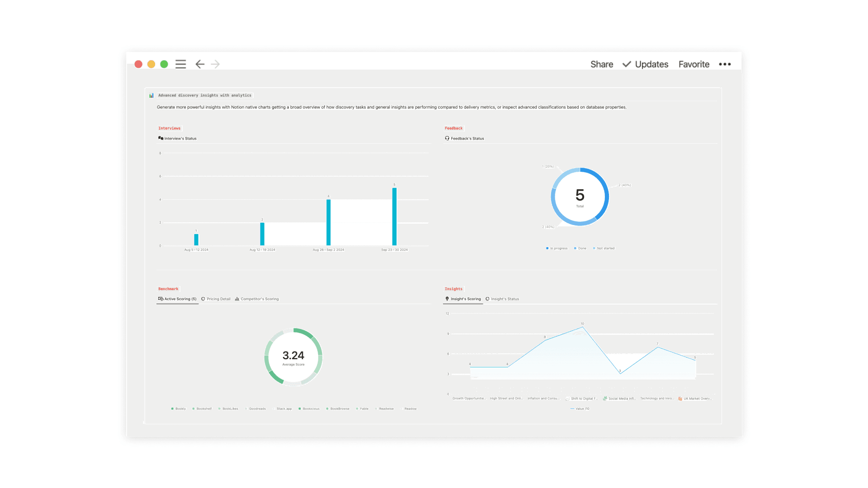Open the three-dots more options menu
The image size is (868, 488).
(725, 64)
